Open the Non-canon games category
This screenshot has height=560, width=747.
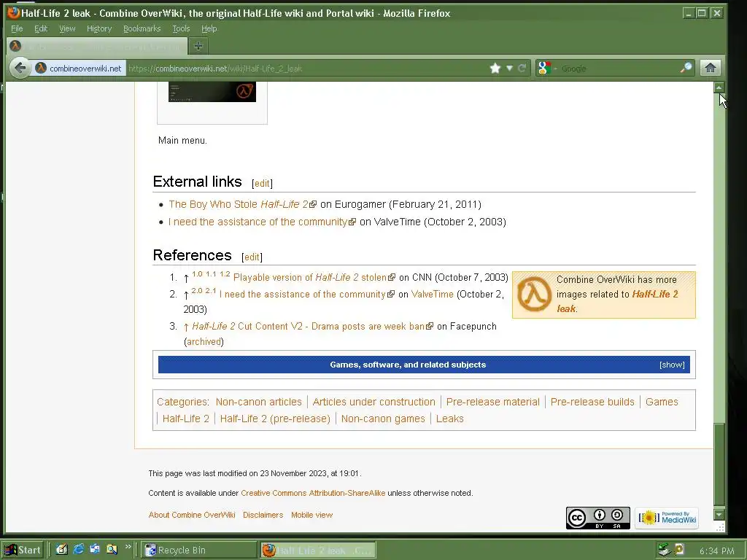(383, 419)
